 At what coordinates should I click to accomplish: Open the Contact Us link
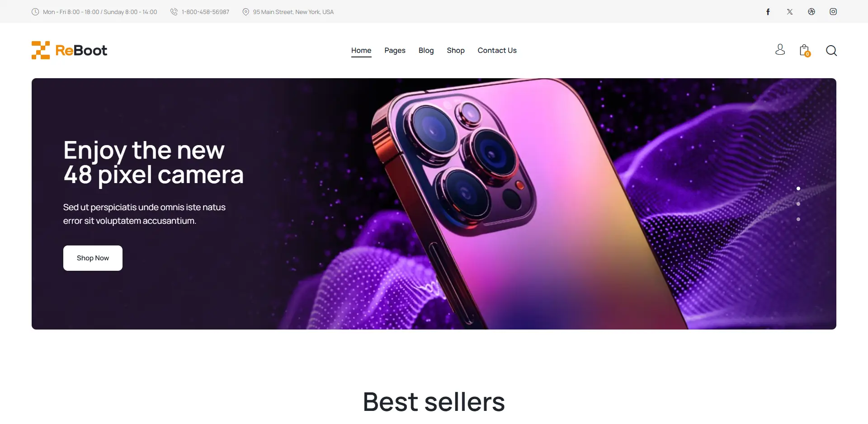pos(497,50)
